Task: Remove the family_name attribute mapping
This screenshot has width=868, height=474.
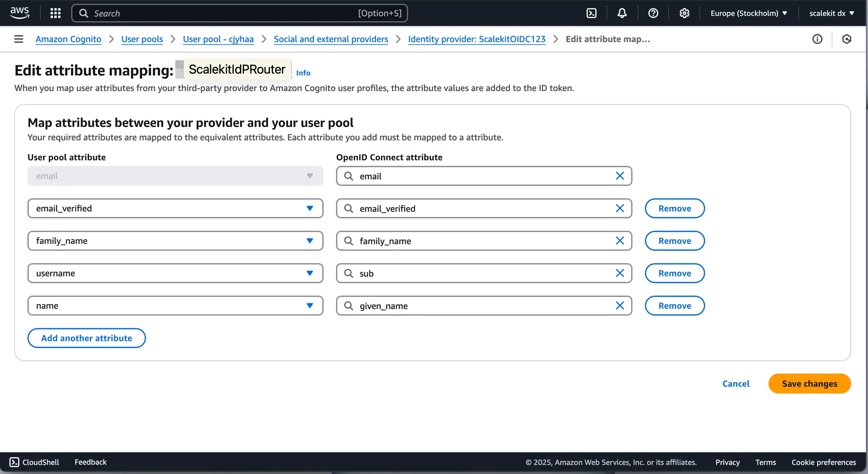Action: (674, 241)
